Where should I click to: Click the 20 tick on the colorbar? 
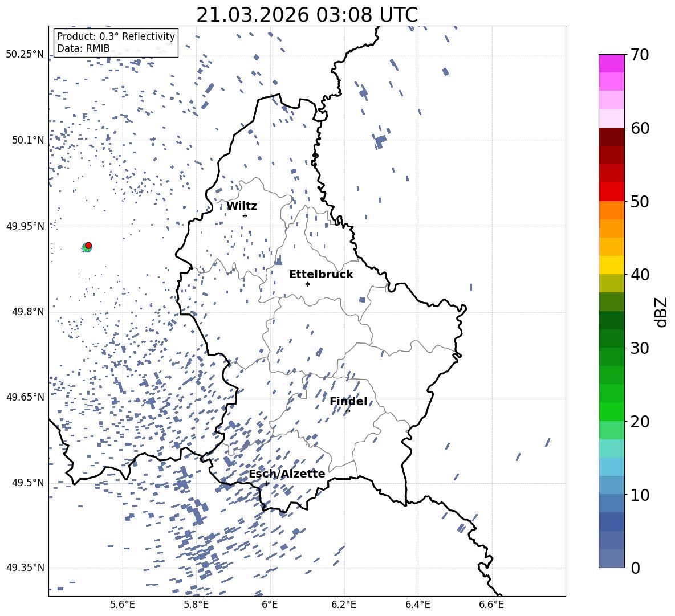coord(640,421)
